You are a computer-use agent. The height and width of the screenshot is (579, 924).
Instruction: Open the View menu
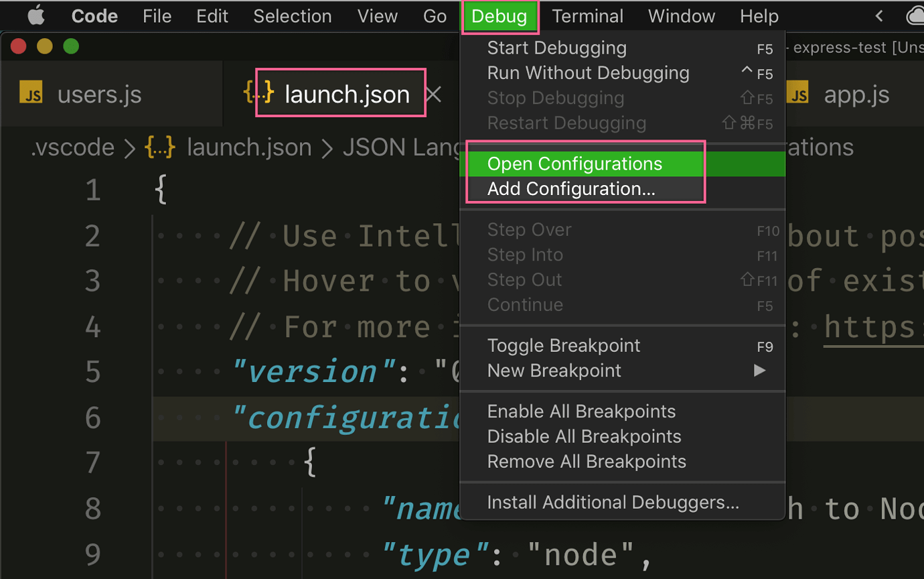tap(378, 16)
